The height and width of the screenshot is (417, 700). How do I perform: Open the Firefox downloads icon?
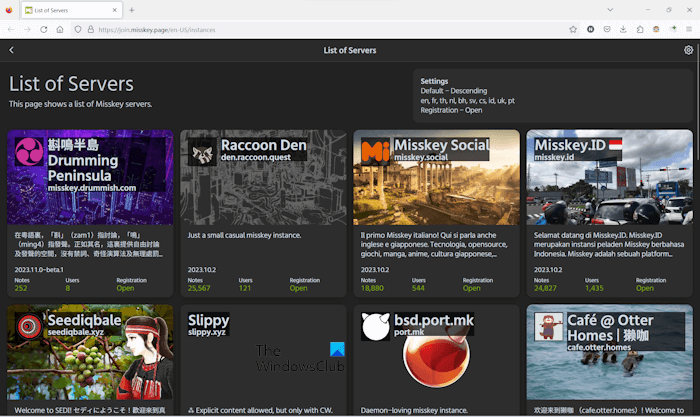tap(623, 29)
